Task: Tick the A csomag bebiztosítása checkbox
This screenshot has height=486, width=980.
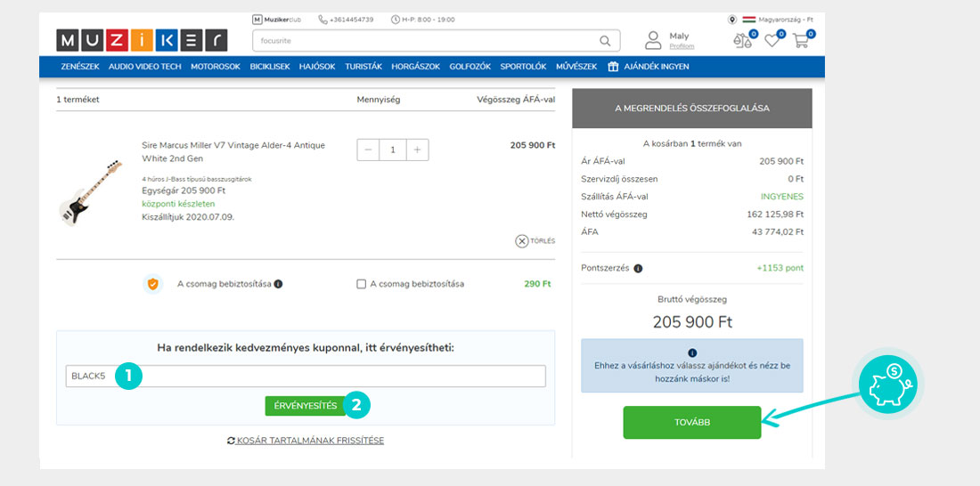Action: [x=361, y=284]
